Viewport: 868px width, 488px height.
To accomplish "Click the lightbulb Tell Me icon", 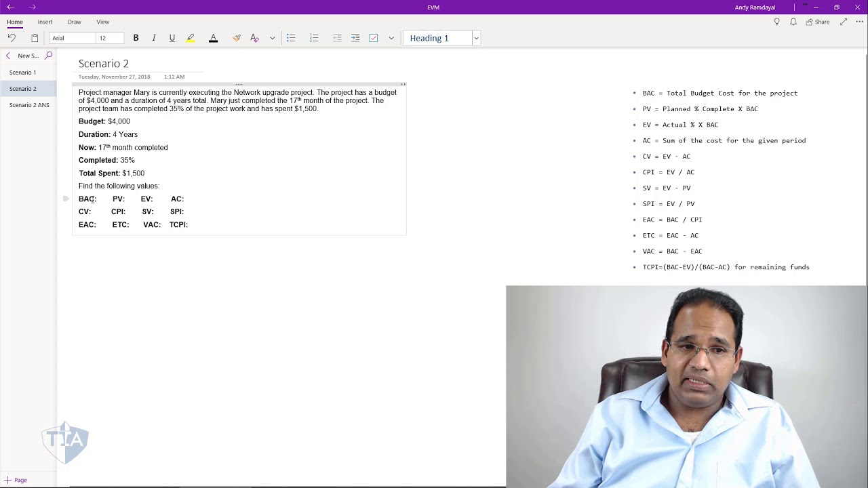I will tap(776, 22).
